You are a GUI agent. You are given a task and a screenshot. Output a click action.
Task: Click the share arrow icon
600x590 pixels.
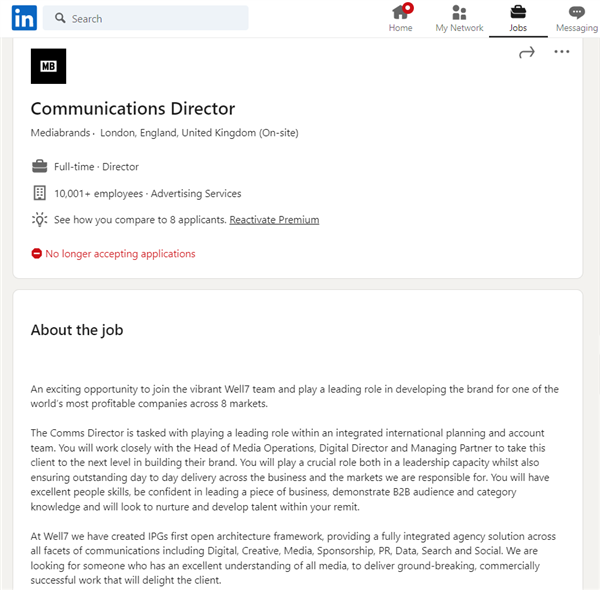(x=527, y=52)
